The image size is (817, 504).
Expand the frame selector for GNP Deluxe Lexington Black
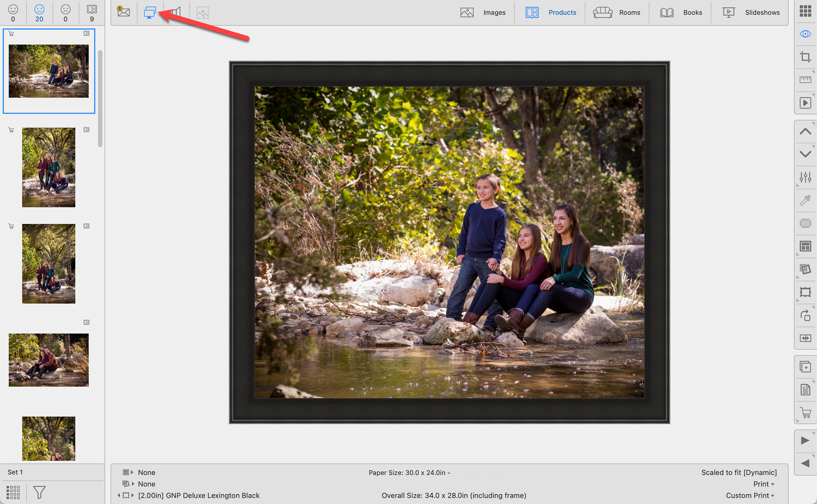coord(133,495)
